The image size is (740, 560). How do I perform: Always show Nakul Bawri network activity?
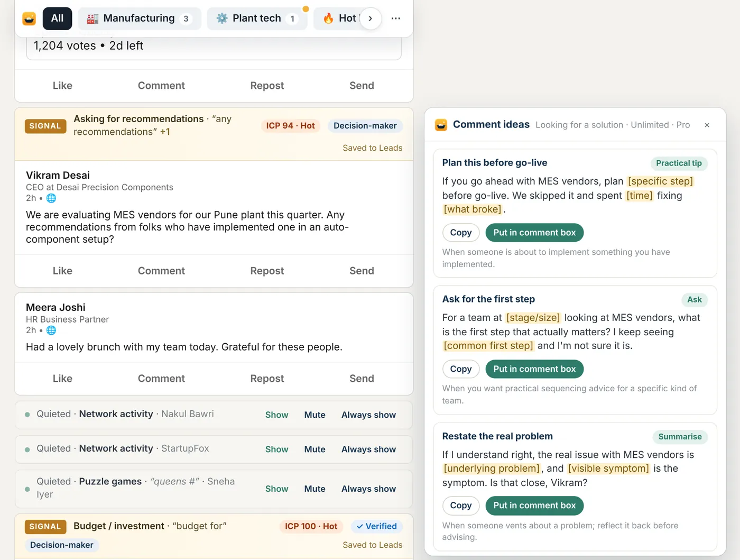[368, 415]
